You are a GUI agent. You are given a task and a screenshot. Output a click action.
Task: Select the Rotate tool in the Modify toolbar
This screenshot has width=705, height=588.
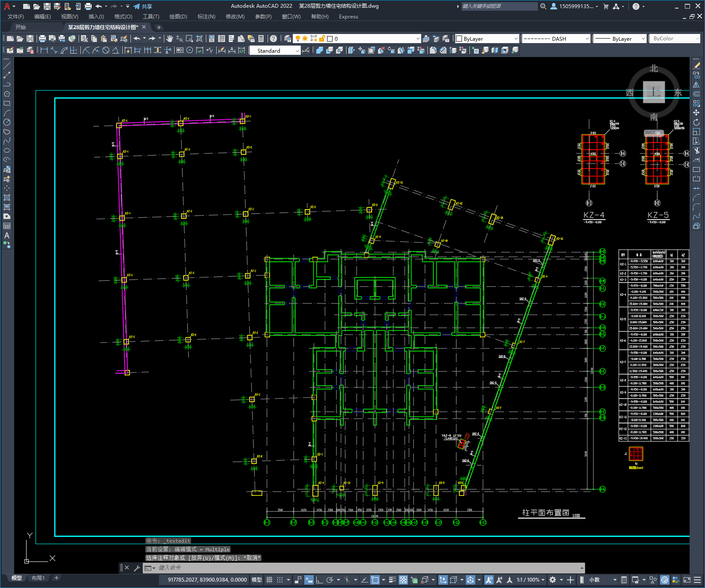click(x=696, y=122)
